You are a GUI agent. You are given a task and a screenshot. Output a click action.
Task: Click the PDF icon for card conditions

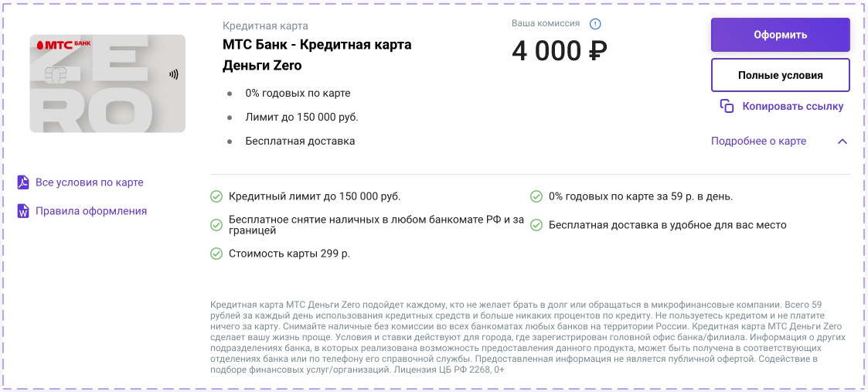pos(23,182)
